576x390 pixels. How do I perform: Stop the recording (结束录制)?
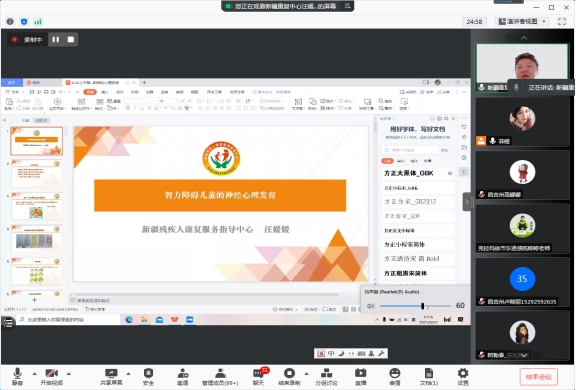(x=289, y=376)
